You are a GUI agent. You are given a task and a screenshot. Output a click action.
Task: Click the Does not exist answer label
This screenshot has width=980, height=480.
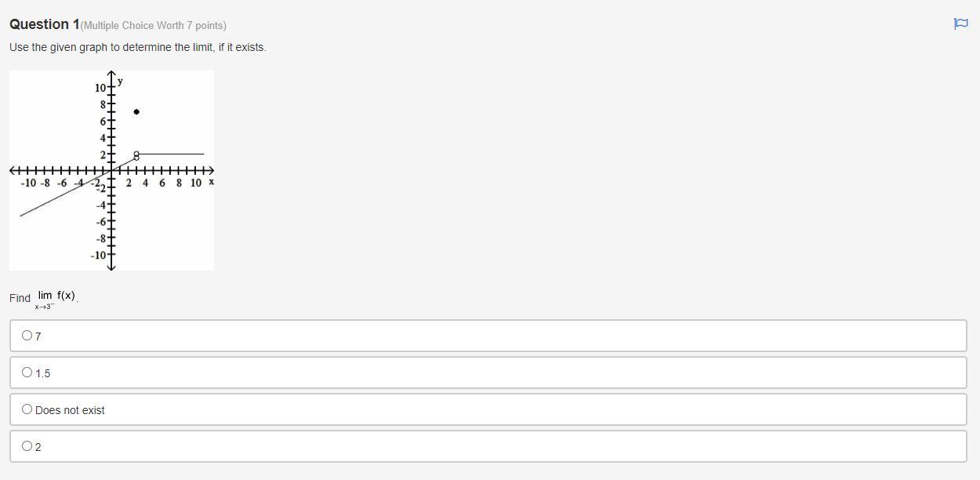70,410
